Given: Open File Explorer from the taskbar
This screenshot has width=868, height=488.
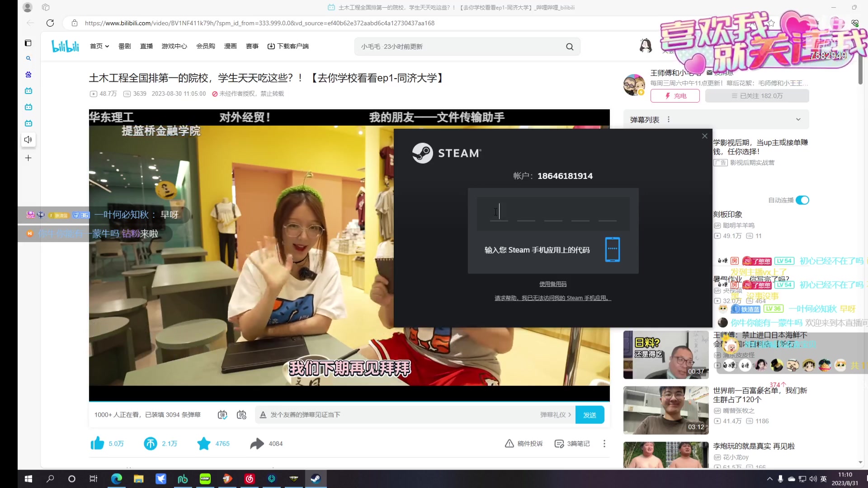Looking at the screenshot, I should [139, 479].
